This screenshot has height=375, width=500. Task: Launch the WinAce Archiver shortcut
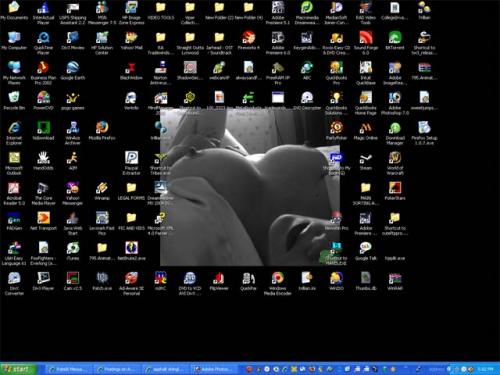coord(73,133)
